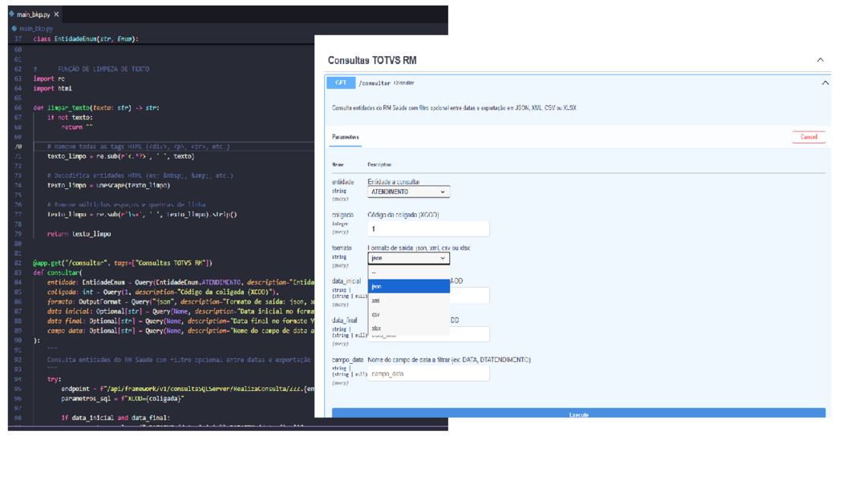Collapse the GET /consultar operation arrow
Image resolution: width=842 pixels, height=504 pixels.
825,83
